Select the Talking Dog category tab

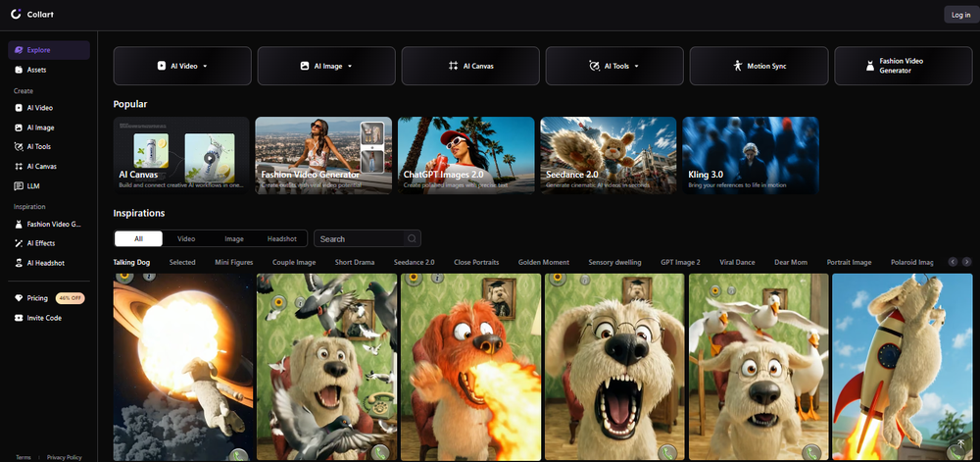131,262
